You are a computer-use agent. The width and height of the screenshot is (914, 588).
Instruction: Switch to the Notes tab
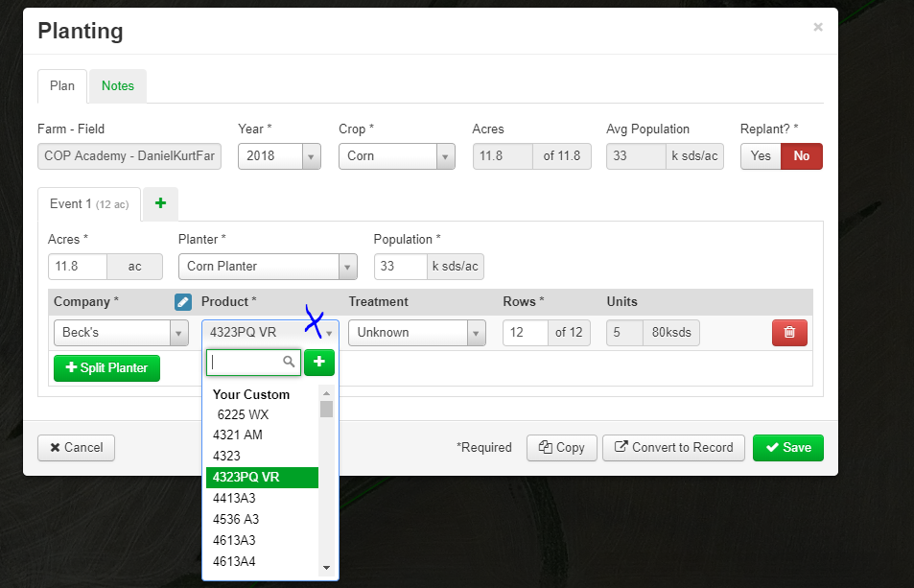[x=118, y=85]
